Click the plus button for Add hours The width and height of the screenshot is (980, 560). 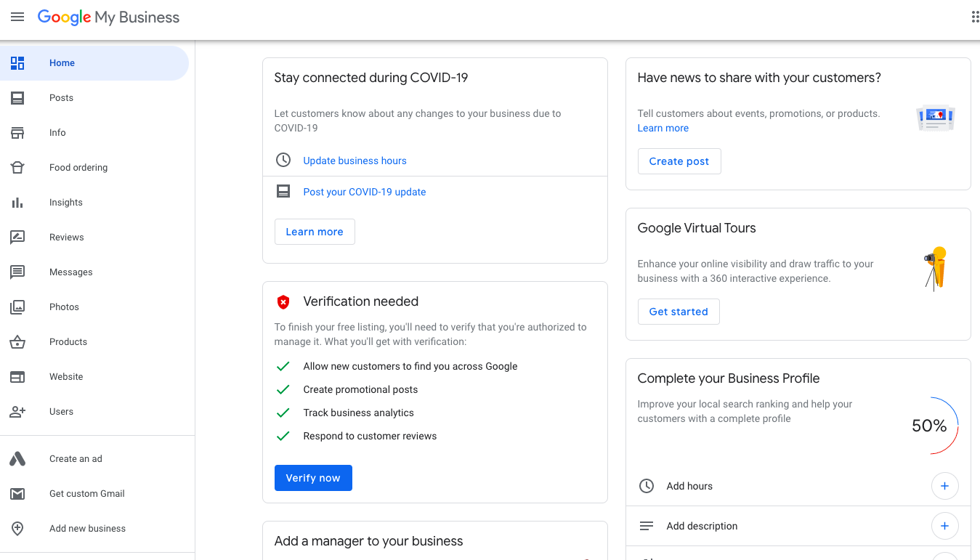click(944, 486)
